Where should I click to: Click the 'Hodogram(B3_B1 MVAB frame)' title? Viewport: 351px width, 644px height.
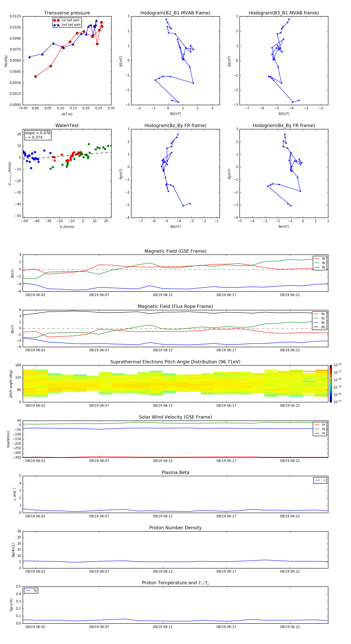(284, 13)
